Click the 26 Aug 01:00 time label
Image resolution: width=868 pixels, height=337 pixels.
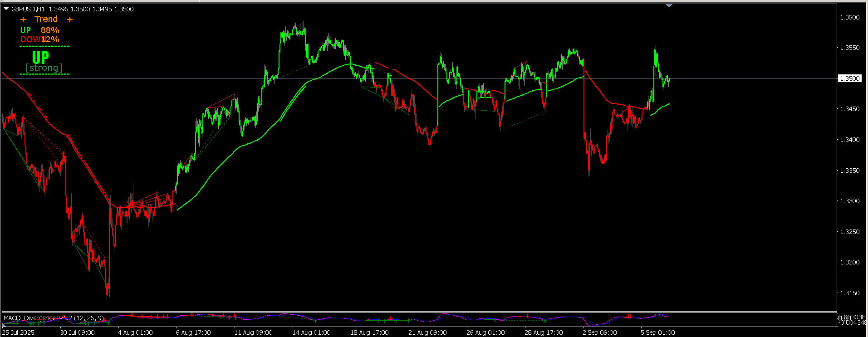coord(485,332)
